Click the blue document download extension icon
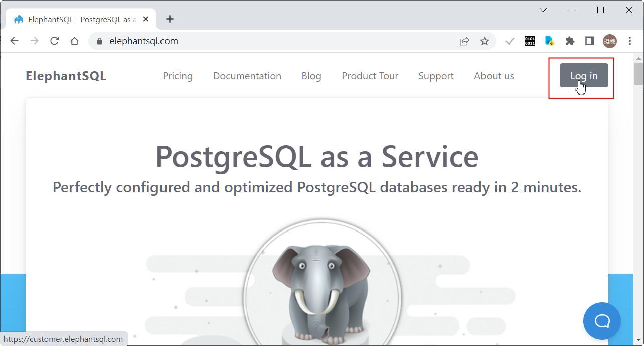The width and height of the screenshot is (644, 346). point(550,41)
